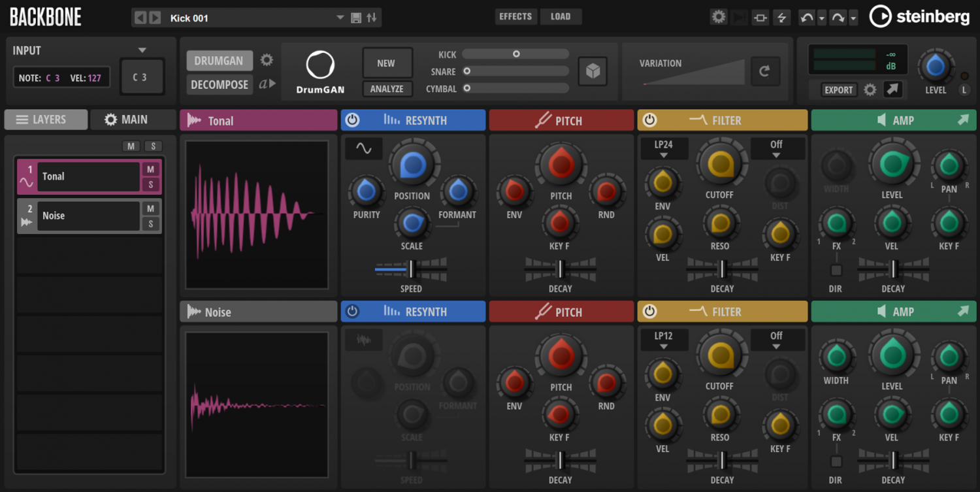Click the lightning bolt icon in top toolbar

(781, 18)
